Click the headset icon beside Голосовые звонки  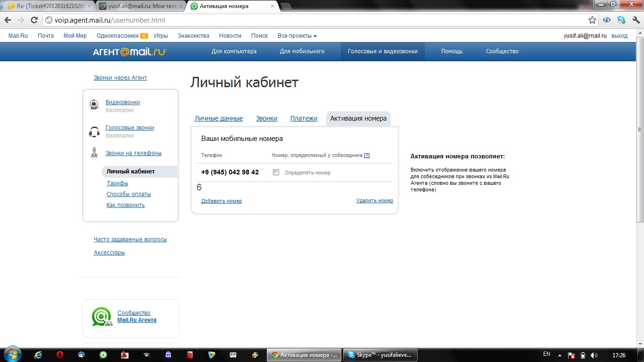pyautogui.click(x=94, y=132)
